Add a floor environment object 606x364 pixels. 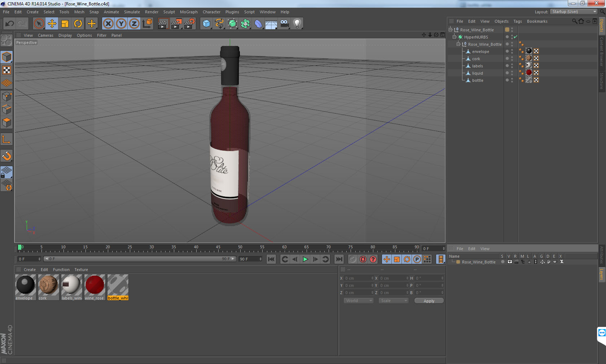271,24
